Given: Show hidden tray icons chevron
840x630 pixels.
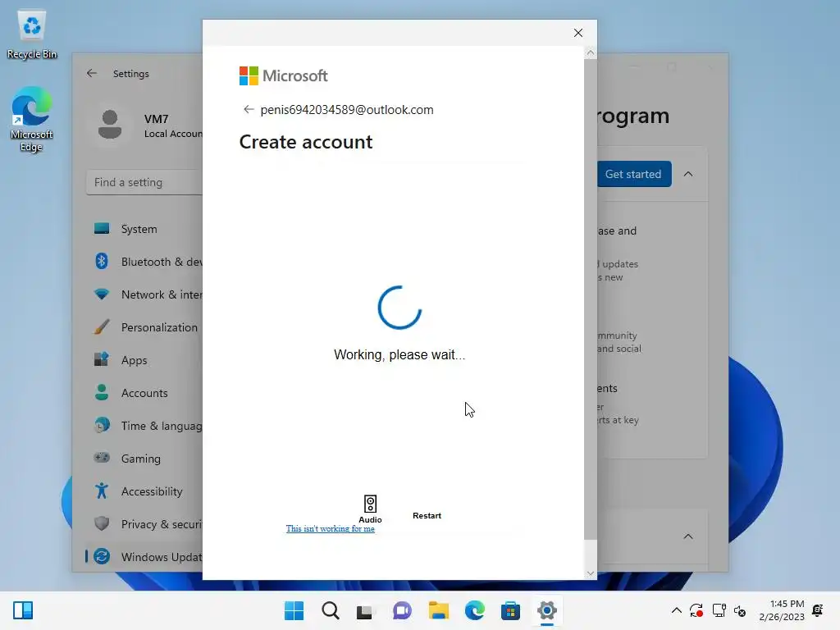Looking at the screenshot, I should [x=677, y=610].
